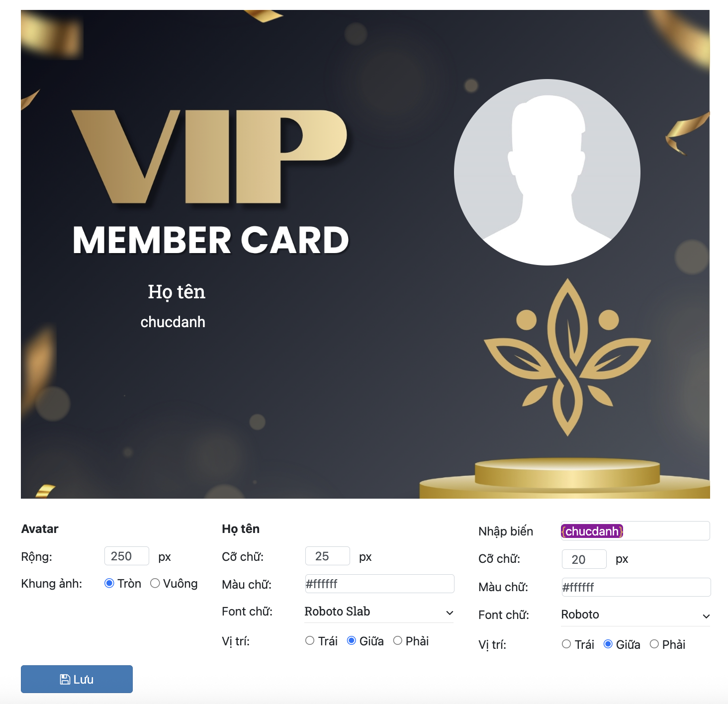The image size is (728, 704).
Task: Click the Họ tên text color field
Action: coord(379,584)
